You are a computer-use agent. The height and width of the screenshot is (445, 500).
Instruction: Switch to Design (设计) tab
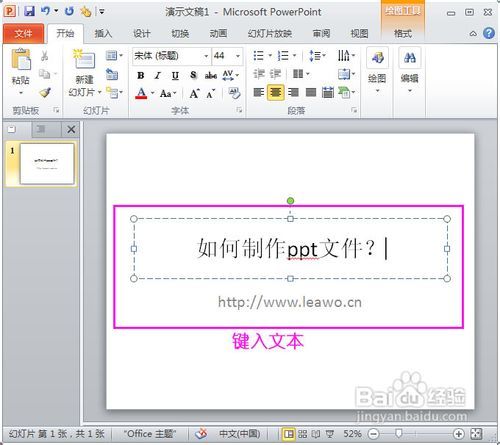pyautogui.click(x=142, y=34)
